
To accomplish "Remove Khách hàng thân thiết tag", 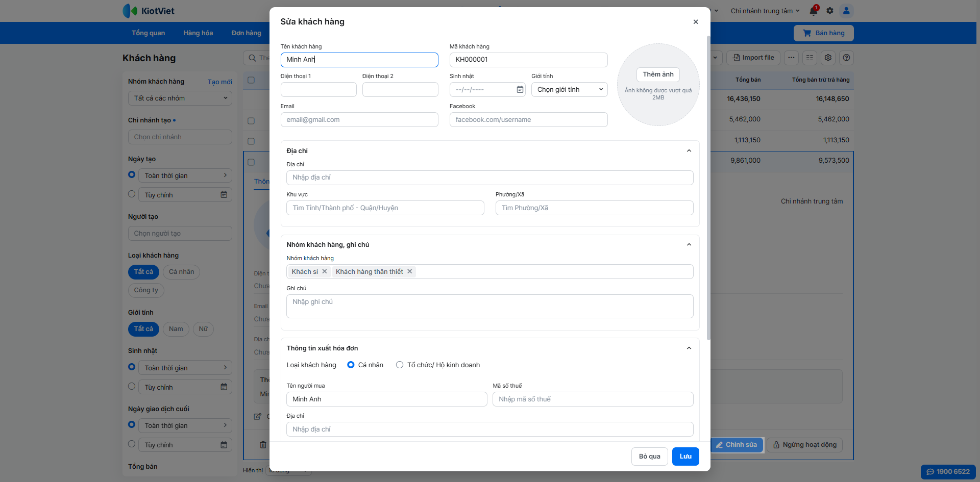I will [409, 272].
